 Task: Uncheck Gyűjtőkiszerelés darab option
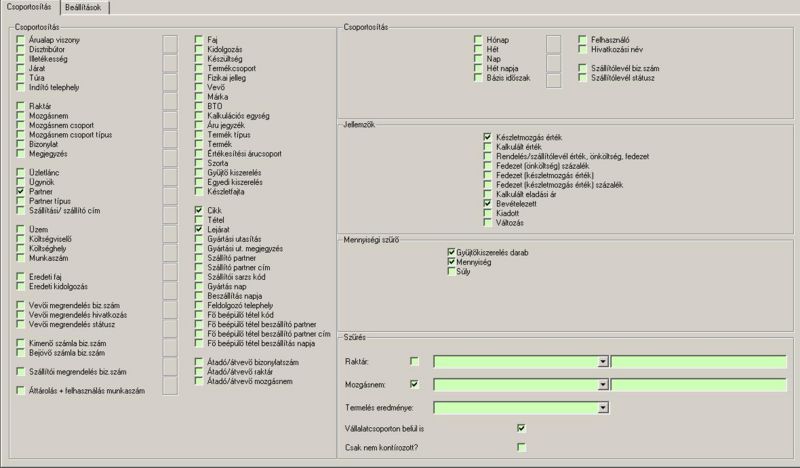coord(452,253)
